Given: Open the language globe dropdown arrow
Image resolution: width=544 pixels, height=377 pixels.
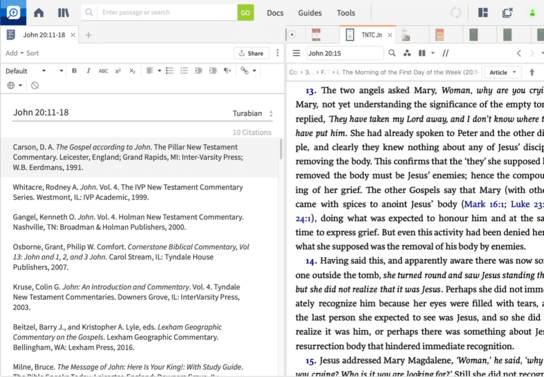Looking at the screenshot, I should click(x=20, y=85).
